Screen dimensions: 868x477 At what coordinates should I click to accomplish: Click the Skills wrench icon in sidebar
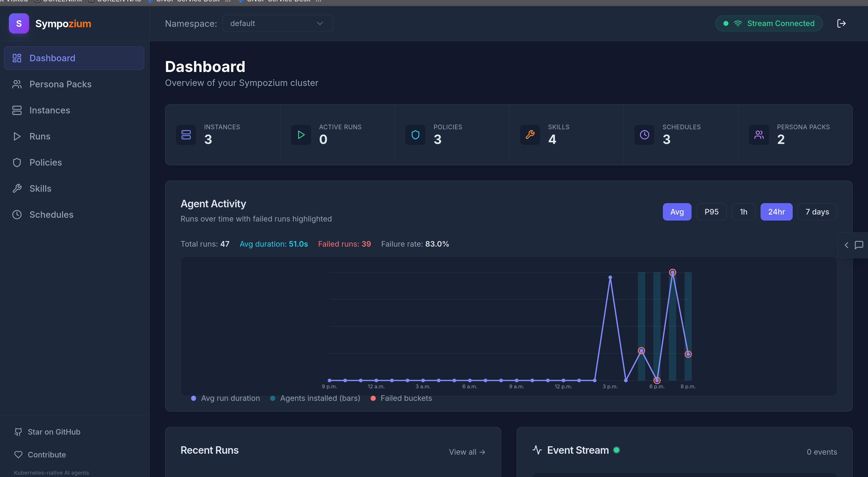(x=17, y=188)
